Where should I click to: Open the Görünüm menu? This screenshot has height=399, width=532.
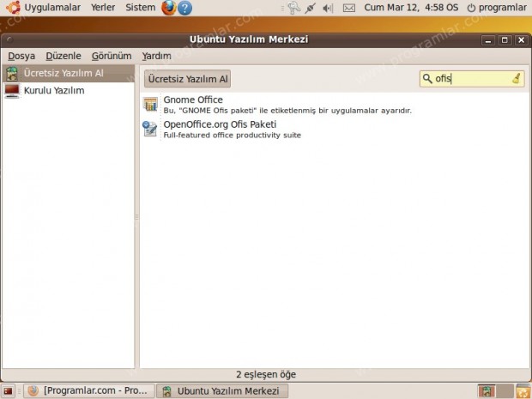(x=112, y=56)
